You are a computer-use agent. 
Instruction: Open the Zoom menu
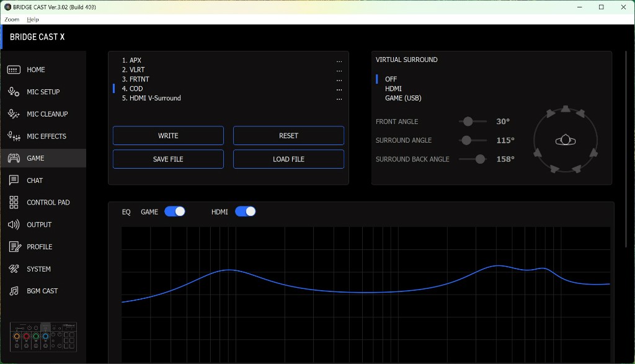(x=12, y=20)
